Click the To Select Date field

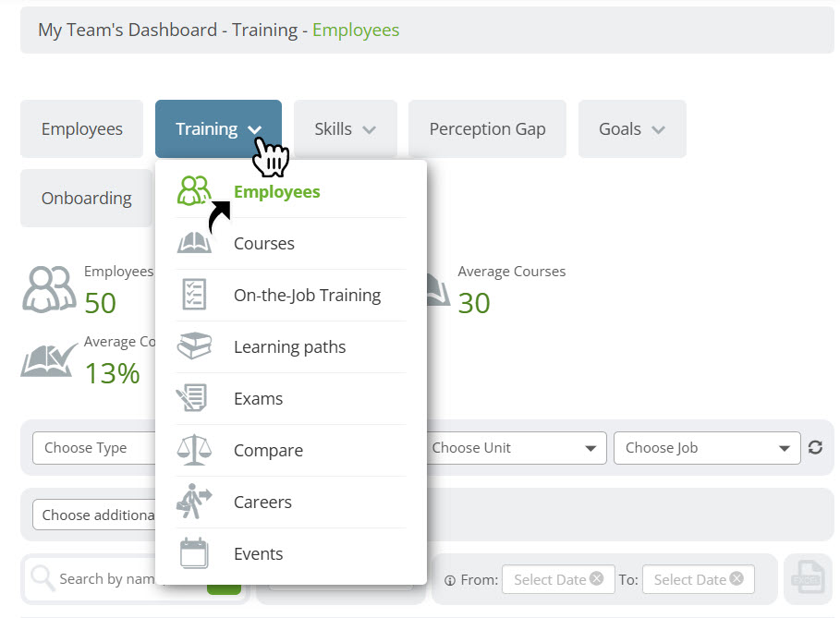(x=698, y=579)
